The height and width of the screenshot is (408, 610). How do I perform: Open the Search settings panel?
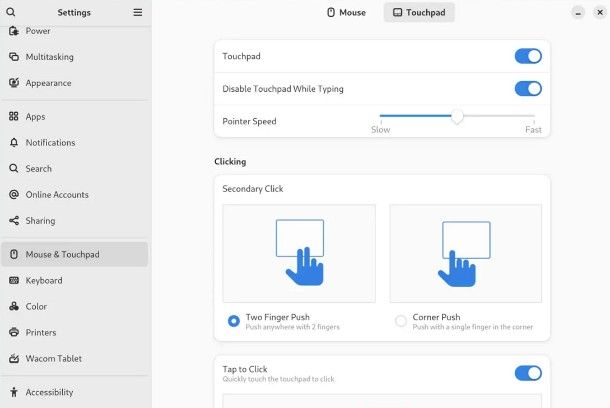pos(75,168)
